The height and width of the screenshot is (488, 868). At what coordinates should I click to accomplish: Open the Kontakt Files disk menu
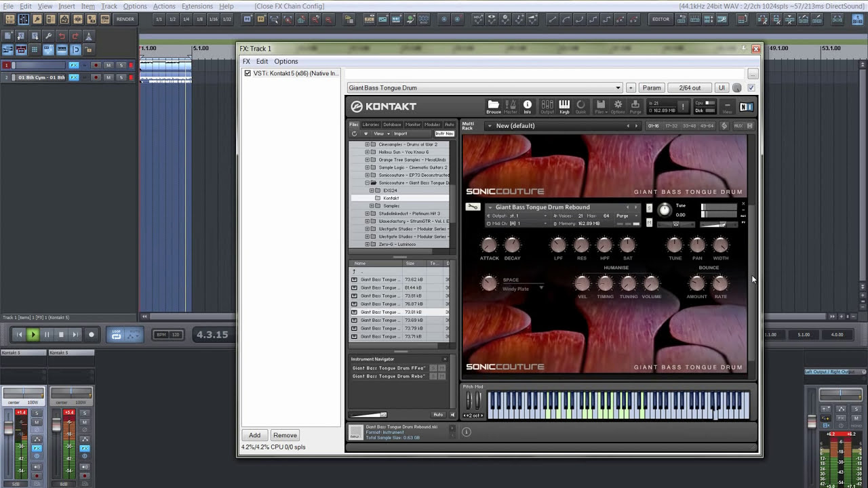pos(601,107)
